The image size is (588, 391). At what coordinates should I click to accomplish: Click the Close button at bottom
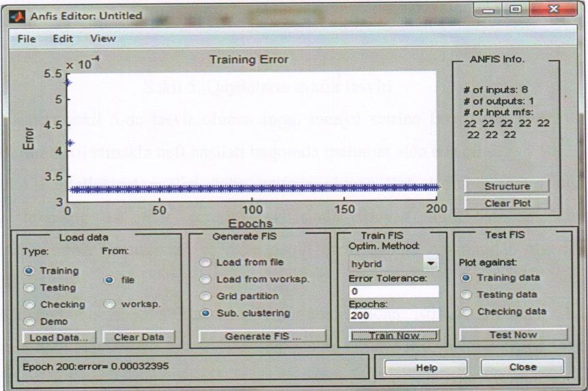point(522,367)
